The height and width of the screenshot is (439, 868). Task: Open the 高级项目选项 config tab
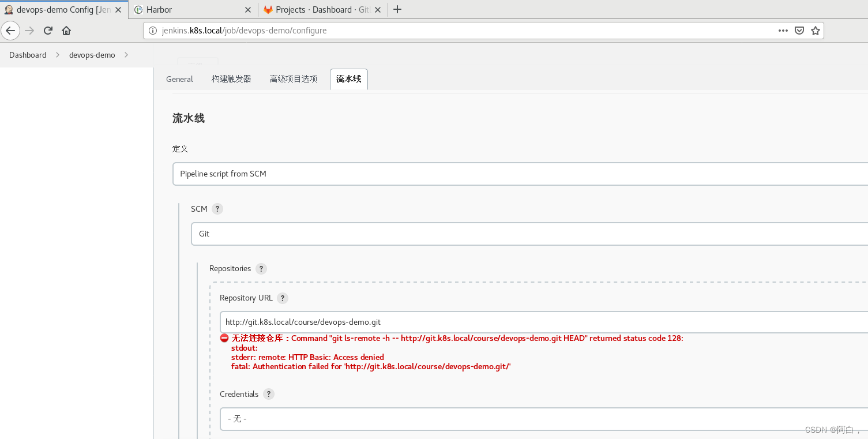click(294, 79)
